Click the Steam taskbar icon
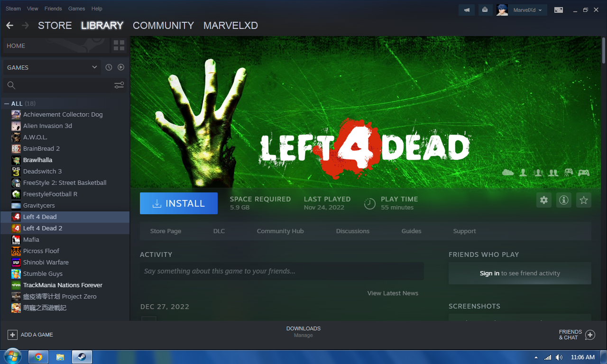 coord(82,357)
